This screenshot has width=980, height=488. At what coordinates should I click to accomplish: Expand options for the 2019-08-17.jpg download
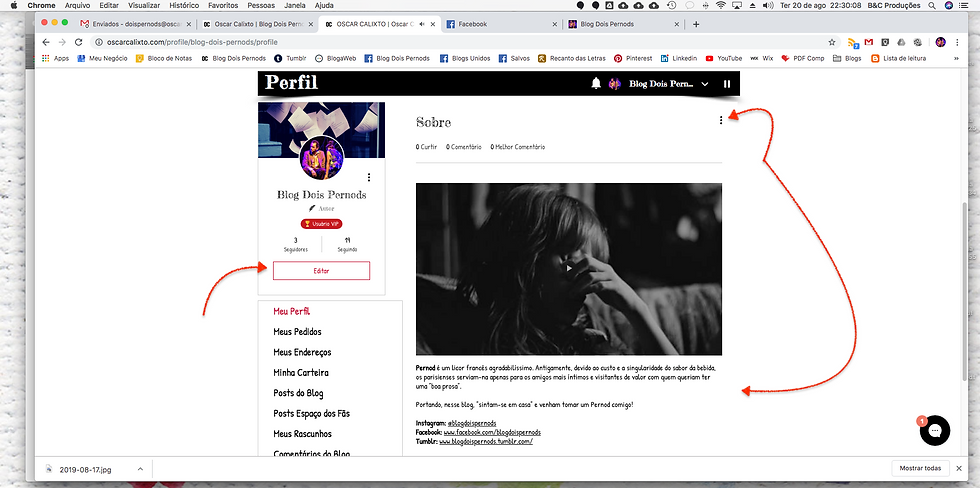click(x=140, y=469)
